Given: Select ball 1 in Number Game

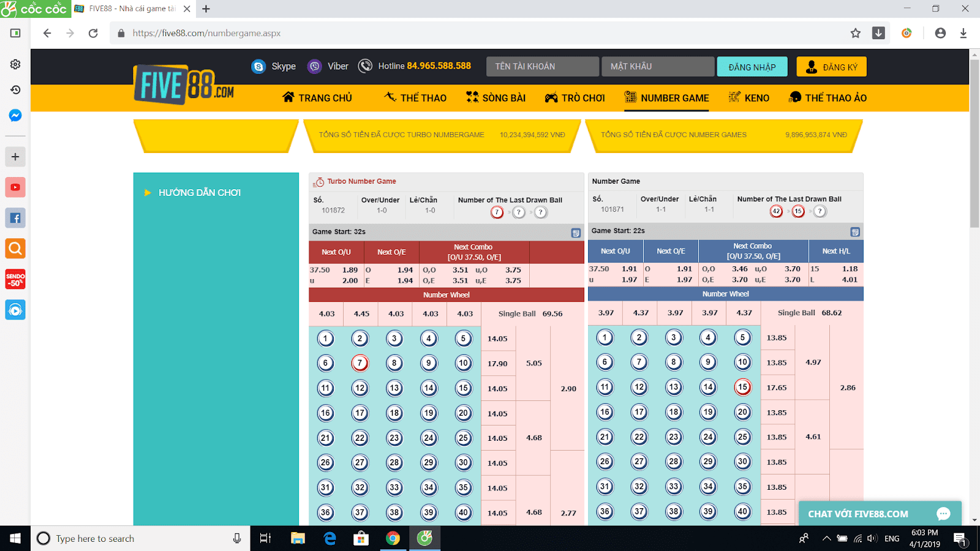Looking at the screenshot, I should (605, 337).
